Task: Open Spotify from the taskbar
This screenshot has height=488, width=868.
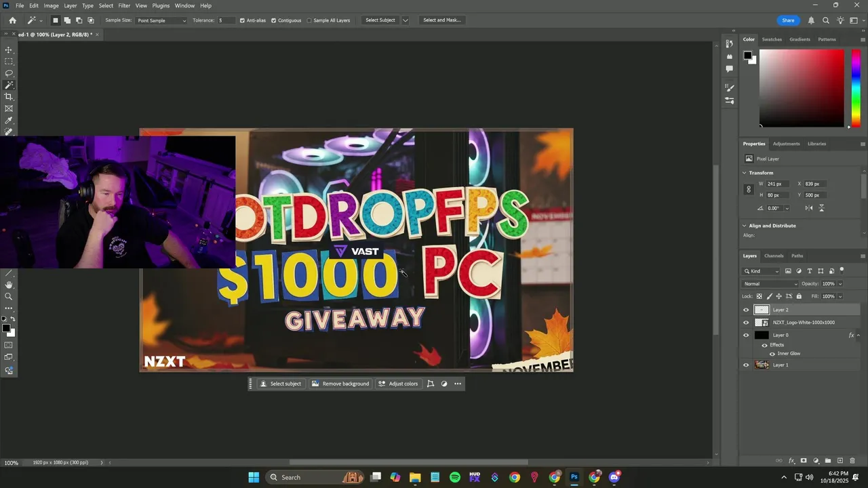Action: coord(455,477)
